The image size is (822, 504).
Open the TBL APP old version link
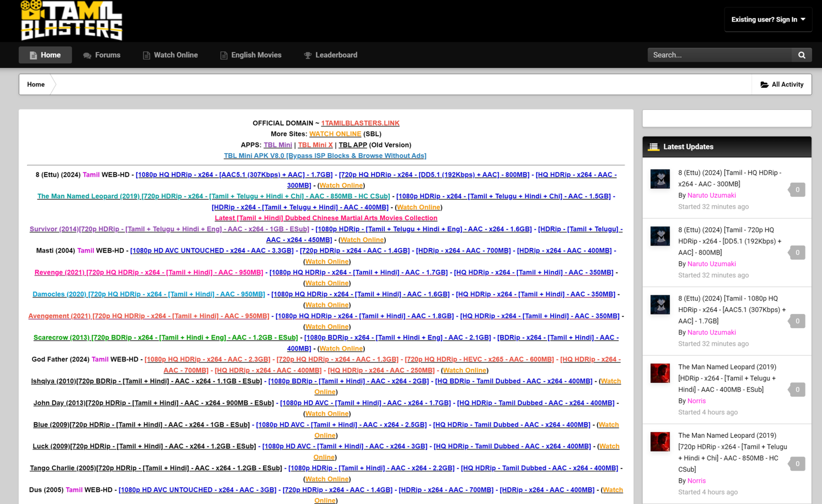click(353, 145)
